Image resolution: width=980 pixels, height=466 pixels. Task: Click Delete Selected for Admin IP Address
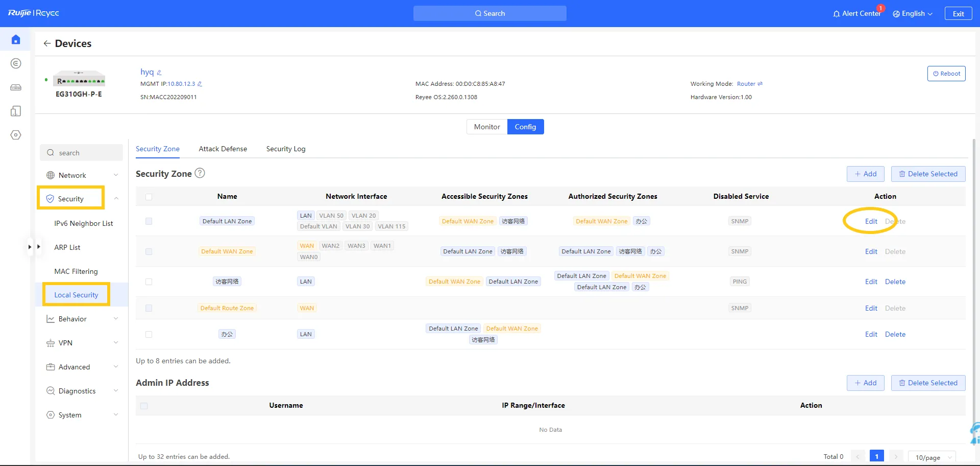point(928,383)
